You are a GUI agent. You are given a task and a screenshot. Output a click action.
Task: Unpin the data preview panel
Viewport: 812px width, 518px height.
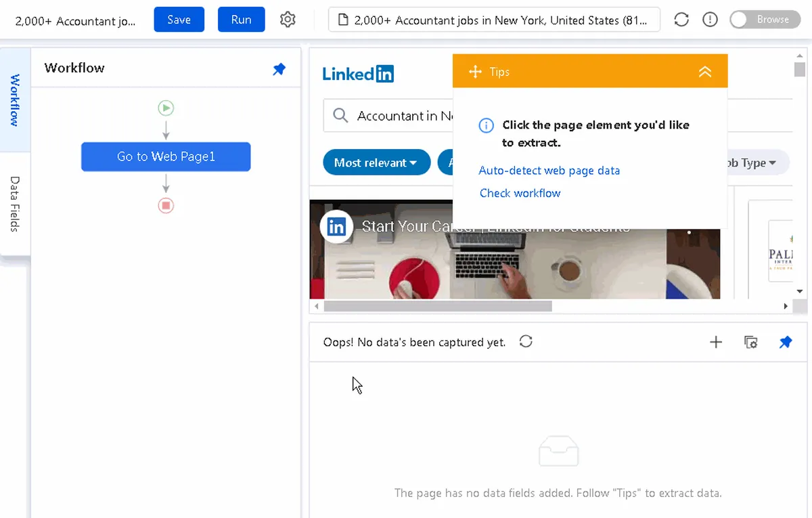coord(785,342)
